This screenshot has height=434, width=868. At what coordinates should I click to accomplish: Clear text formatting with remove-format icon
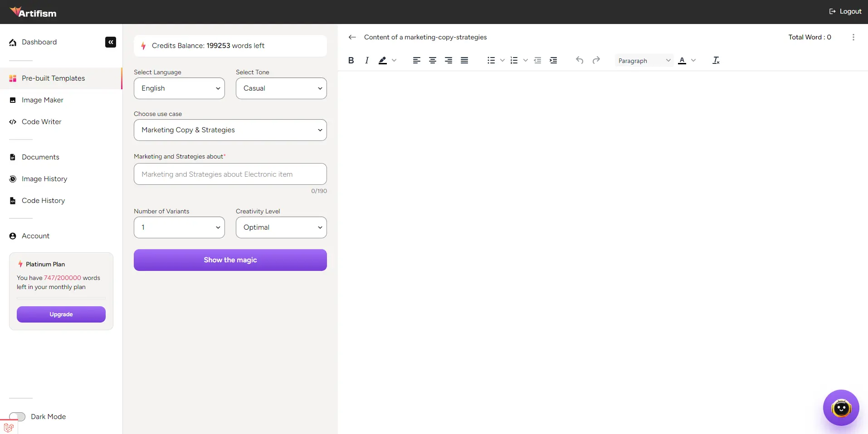[716, 60]
